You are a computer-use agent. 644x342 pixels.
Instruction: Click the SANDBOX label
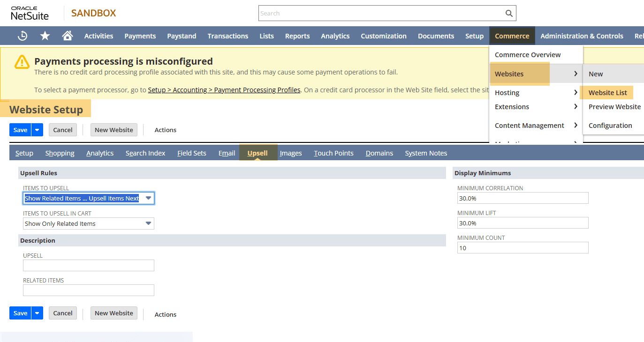(x=93, y=13)
